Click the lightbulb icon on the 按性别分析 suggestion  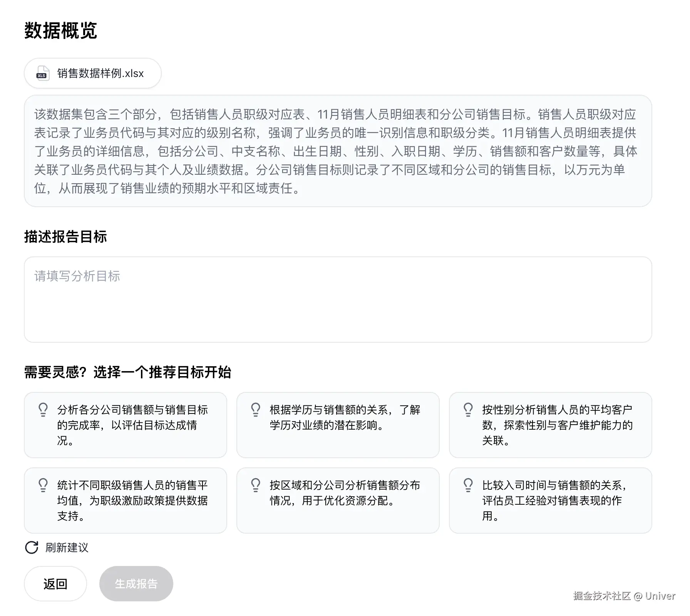point(468,409)
